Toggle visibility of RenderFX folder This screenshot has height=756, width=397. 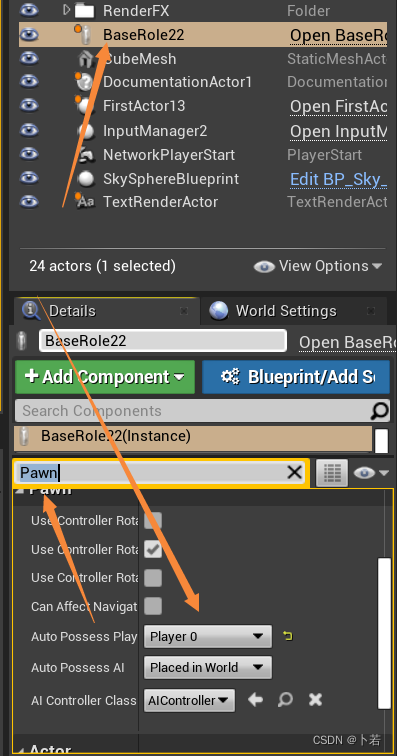[29, 10]
